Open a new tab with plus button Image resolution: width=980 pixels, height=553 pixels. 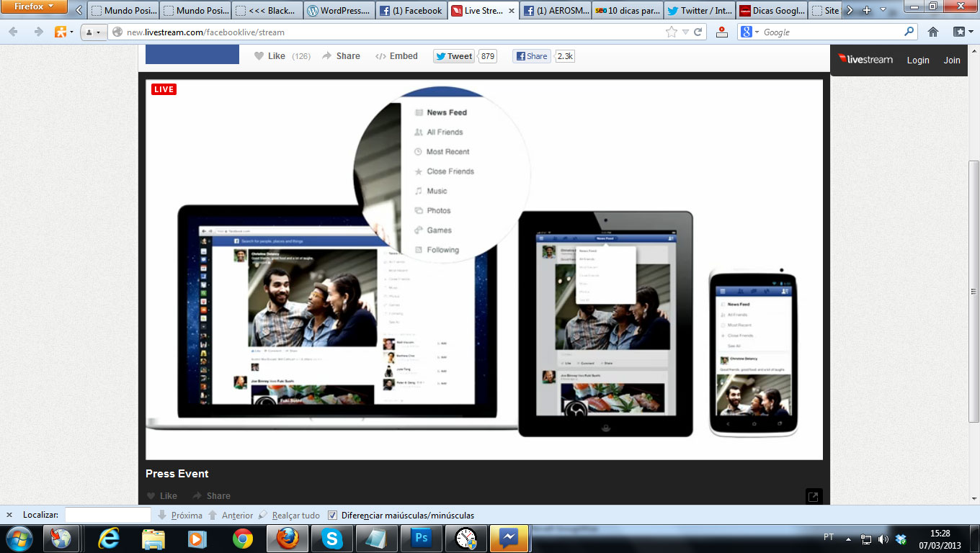867,10
